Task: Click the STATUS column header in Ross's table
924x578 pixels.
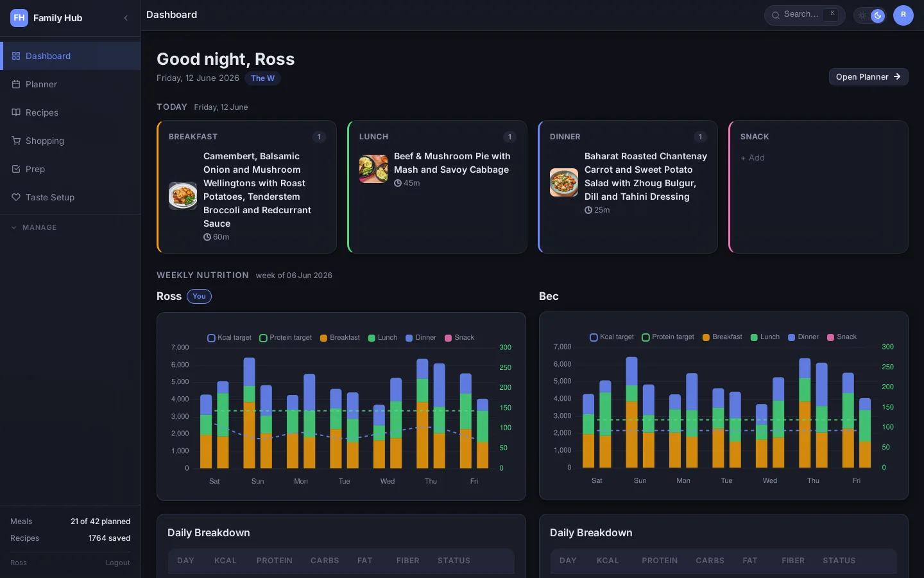Action: tap(454, 561)
